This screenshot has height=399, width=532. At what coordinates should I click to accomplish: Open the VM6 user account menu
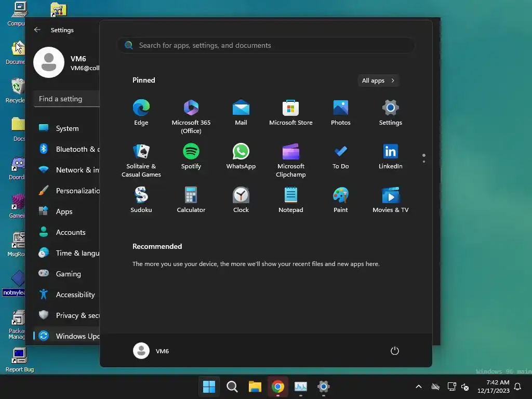click(151, 351)
